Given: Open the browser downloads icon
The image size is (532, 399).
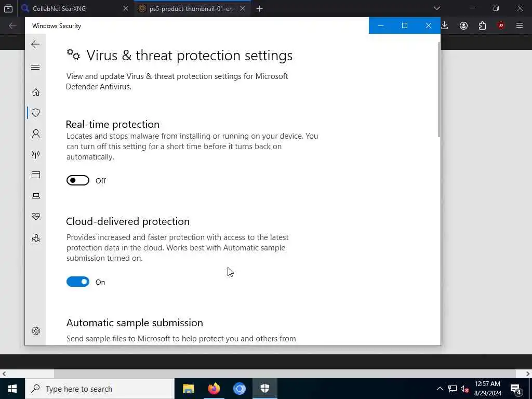Looking at the screenshot, I should tap(445, 25).
